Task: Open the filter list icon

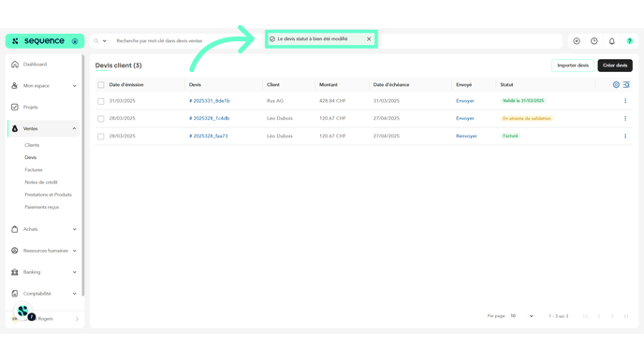Action: point(626,84)
